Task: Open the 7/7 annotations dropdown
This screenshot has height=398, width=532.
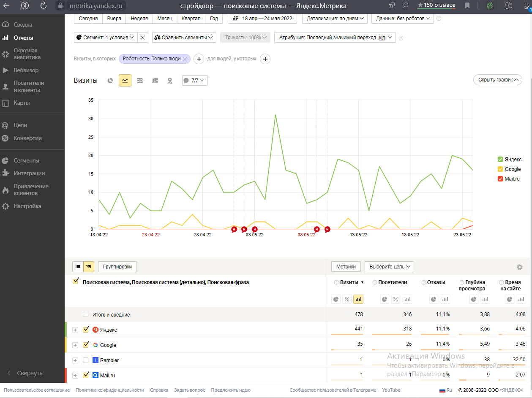Action: click(x=195, y=80)
